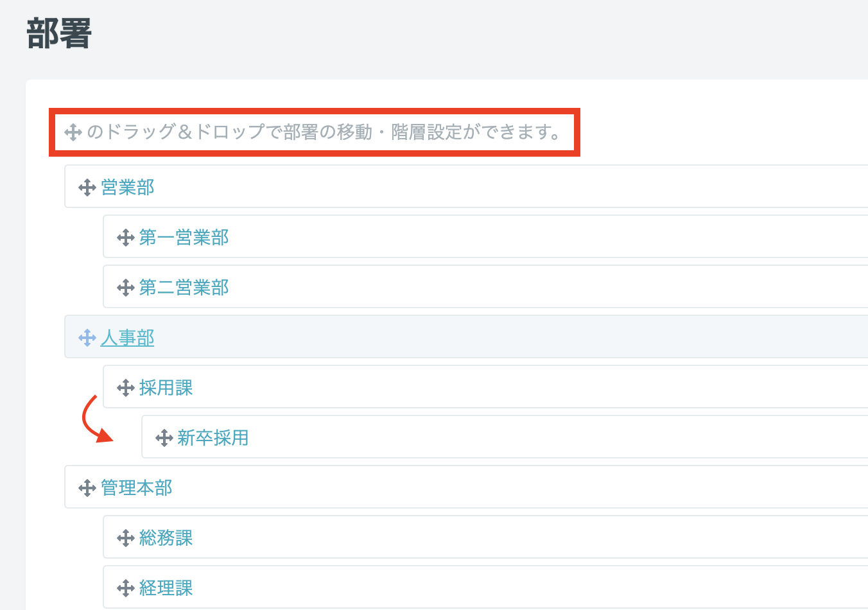Open the 管理本部 department link

point(137,488)
